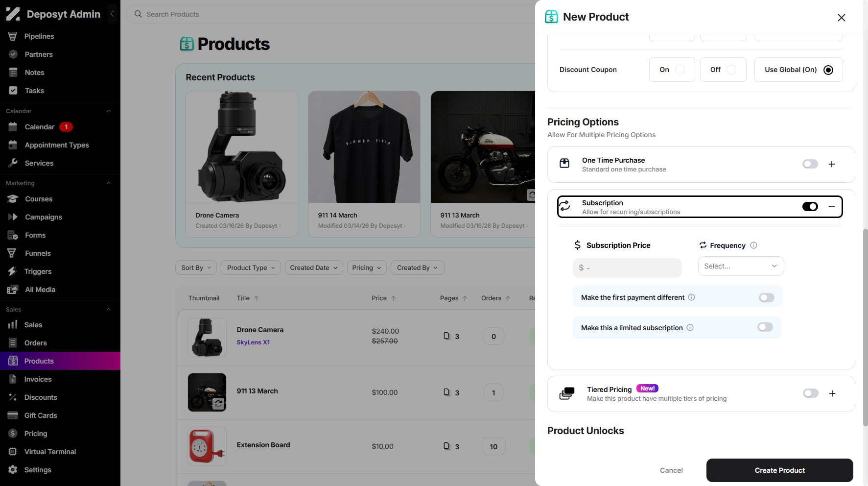
Task: Click the Campaigns arrow icon
Action: point(13,217)
